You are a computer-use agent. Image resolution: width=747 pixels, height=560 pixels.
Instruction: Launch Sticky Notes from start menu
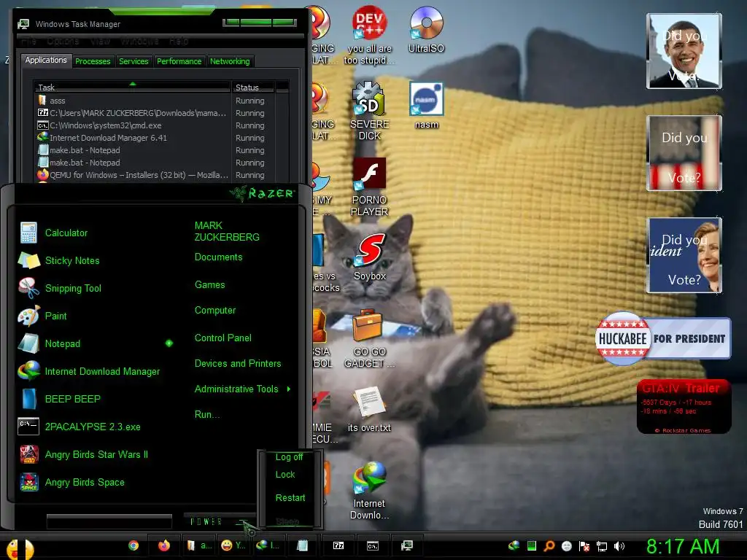pos(72,260)
